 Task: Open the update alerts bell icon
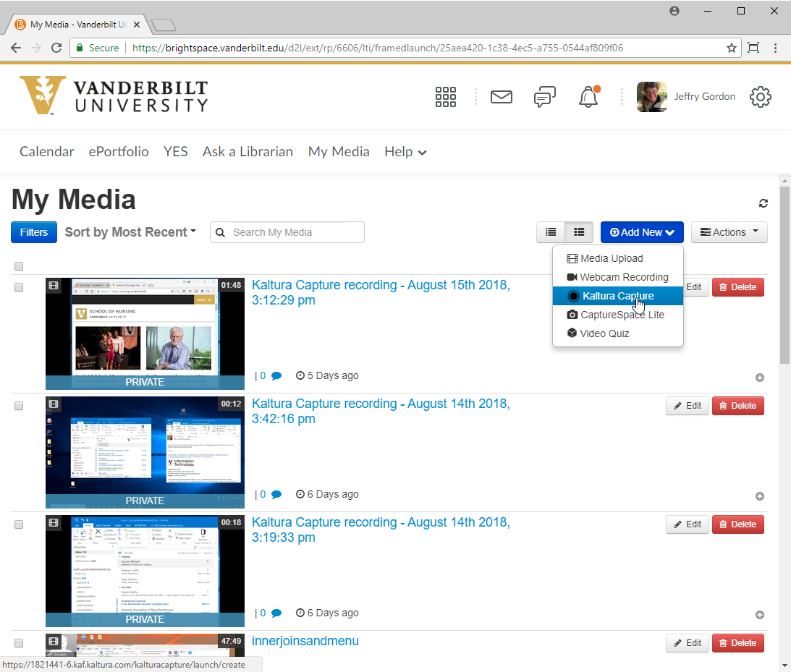coord(588,97)
